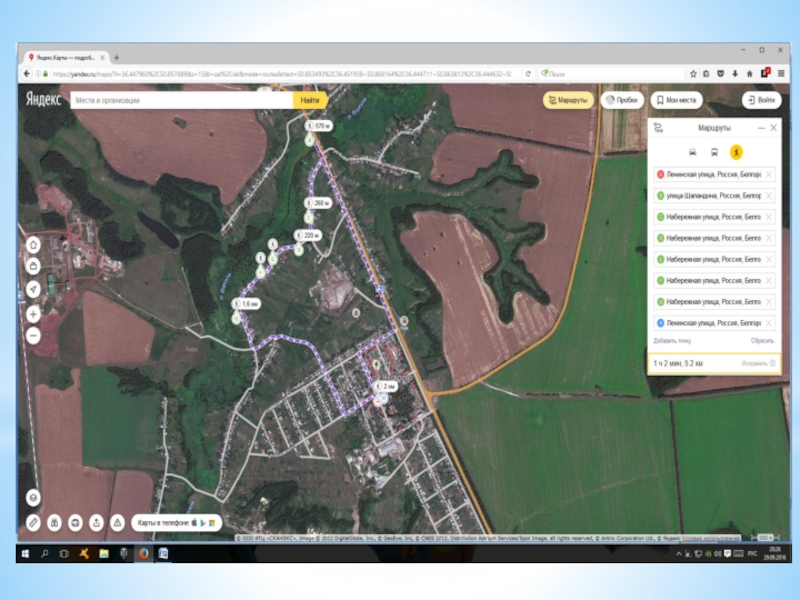Image resolution: width=800 pixels, height=600 pixels.
Task: Remove улица Шапандина waypoint from route
Action: tap(768, 196)
